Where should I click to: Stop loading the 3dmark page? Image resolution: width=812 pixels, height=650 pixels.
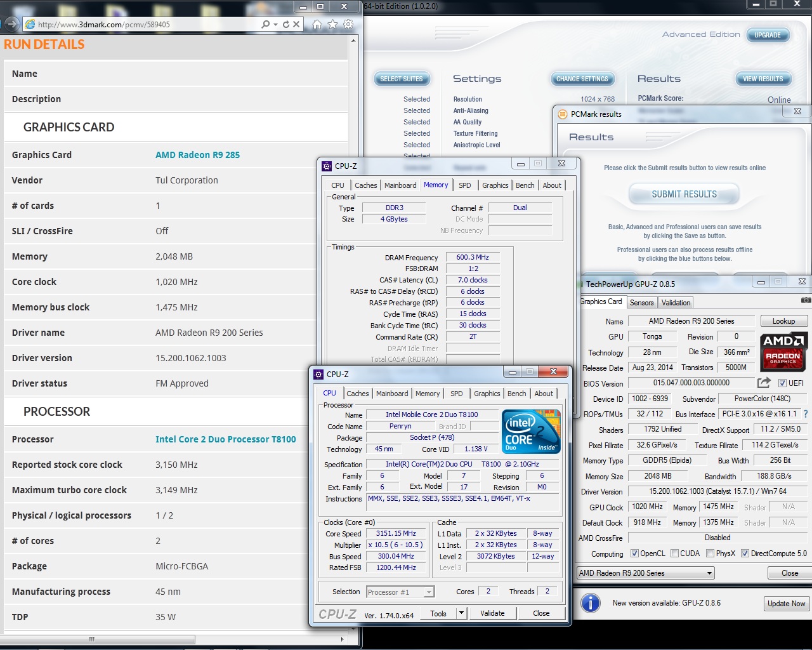click(296, 24)
